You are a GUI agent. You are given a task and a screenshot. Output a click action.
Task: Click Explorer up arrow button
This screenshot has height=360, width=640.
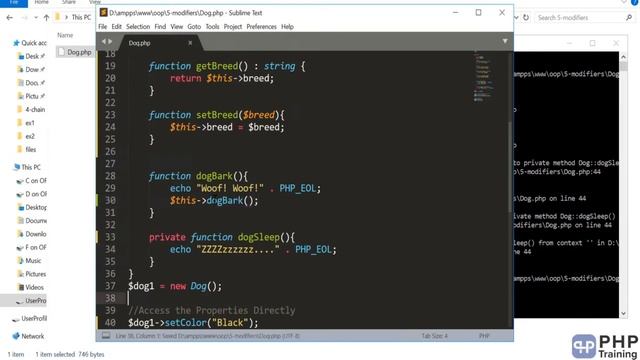(x=46, y=18)
